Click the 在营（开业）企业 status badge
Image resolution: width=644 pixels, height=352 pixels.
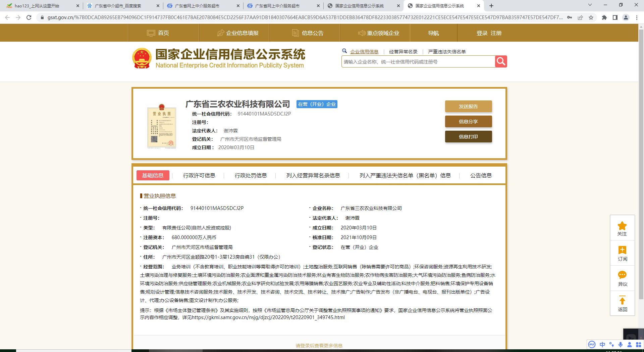point(317,104)
